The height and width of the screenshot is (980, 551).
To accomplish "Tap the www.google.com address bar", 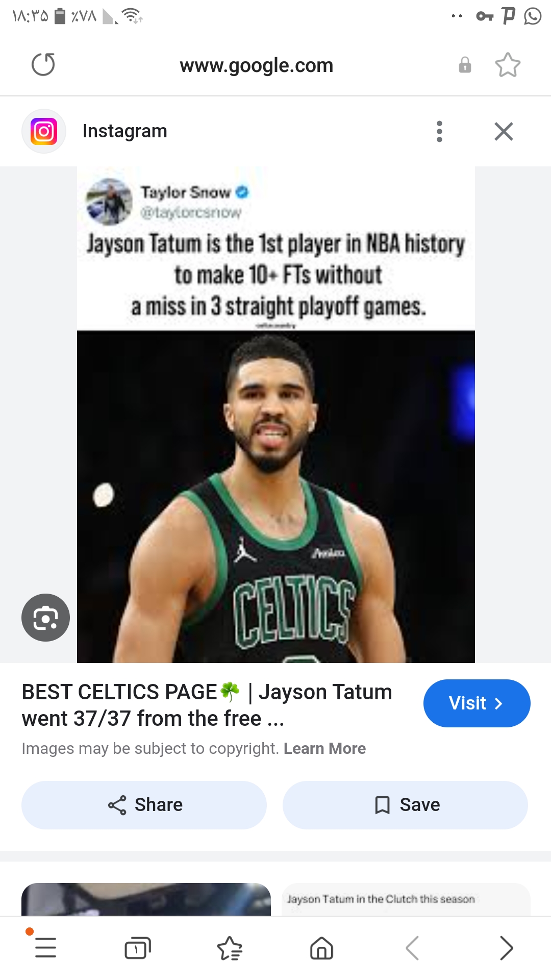I will tap(256, 65).
